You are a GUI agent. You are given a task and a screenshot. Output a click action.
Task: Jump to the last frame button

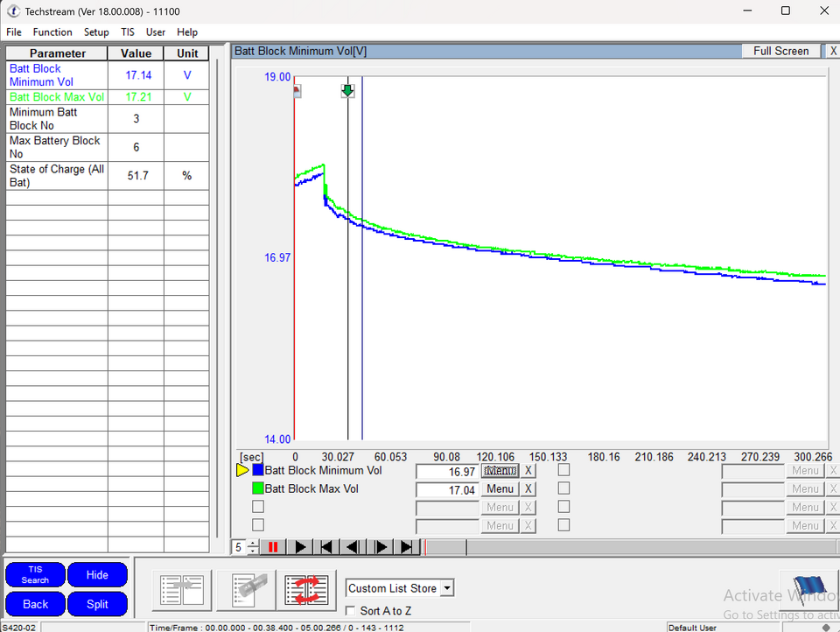(x=407, y=547)
